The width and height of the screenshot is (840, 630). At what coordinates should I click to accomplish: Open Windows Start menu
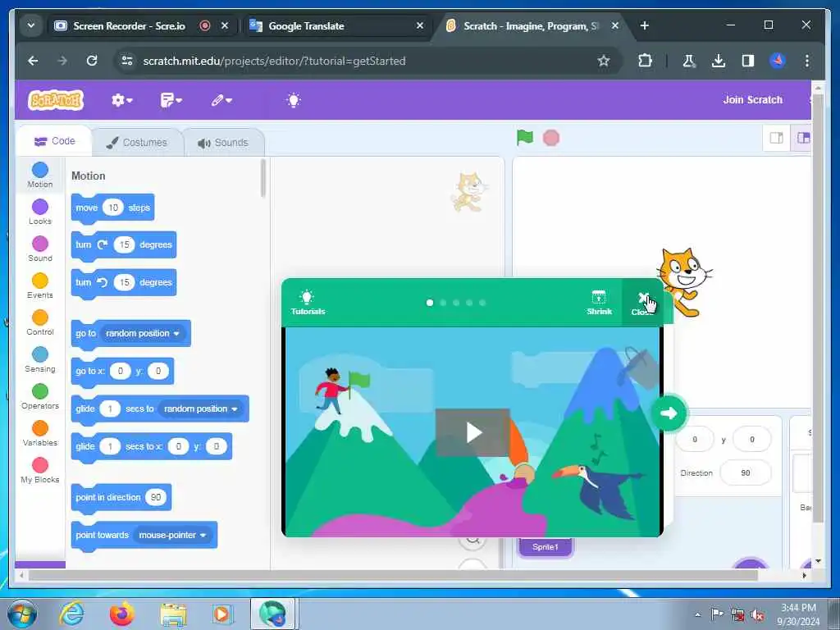click(x=22, y=614)
